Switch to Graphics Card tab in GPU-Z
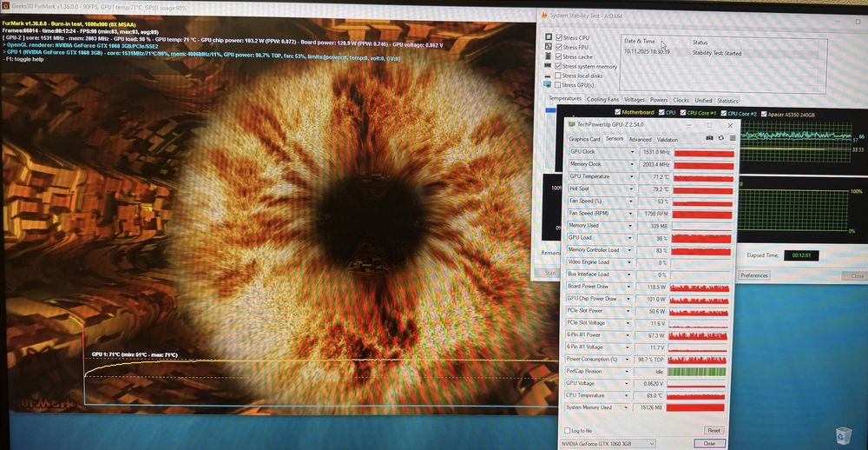868x450 pixels. tap(584, 139)
